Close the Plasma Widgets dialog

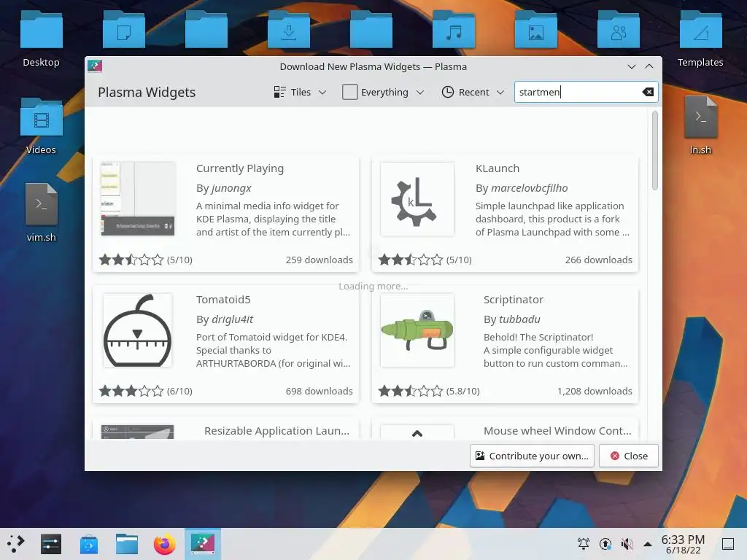pyautogui.click(x=629, y=456)
